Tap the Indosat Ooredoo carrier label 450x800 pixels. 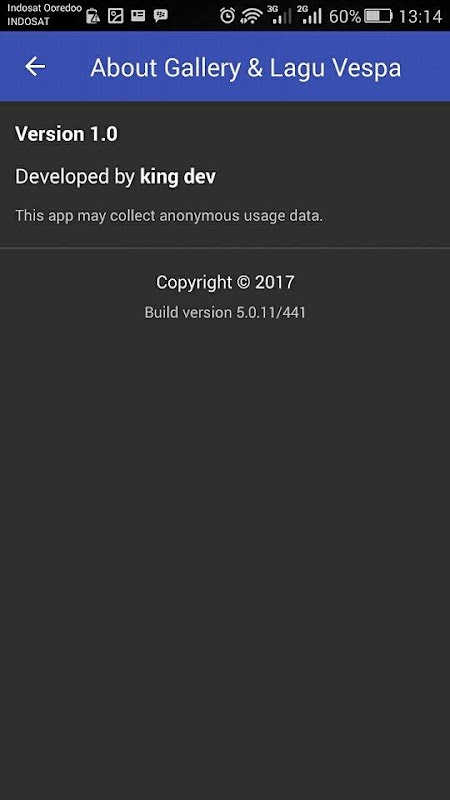[x=44, y=8]
